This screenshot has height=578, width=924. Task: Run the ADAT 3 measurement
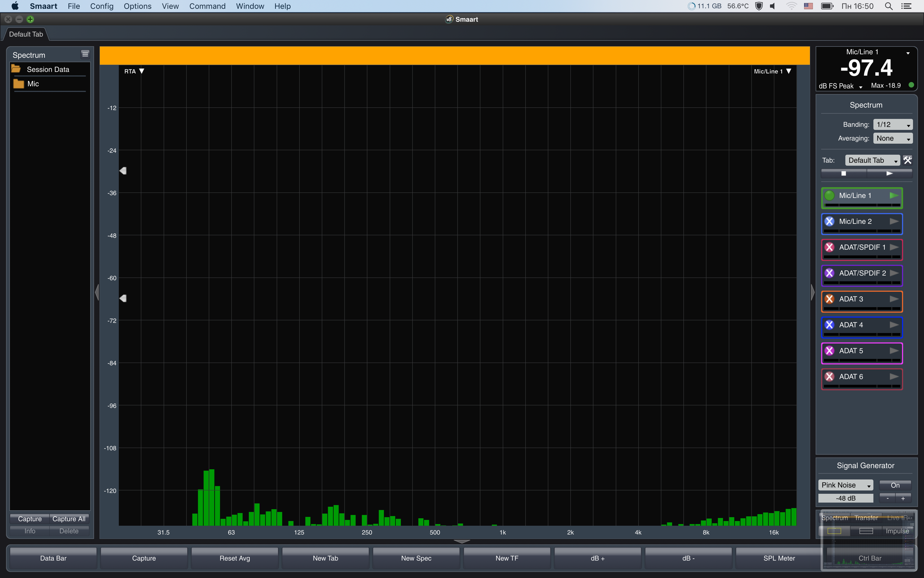pos(894,299)
